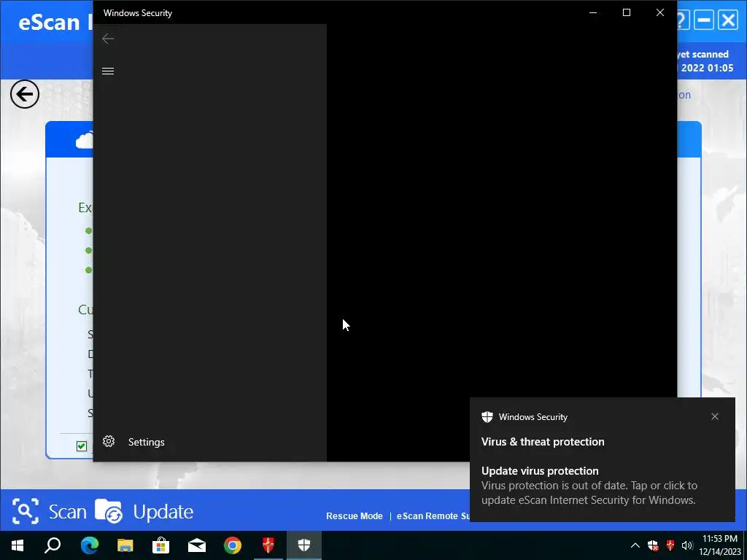Minimize the Windows Security window
Screen dimensions: 747x560
[593, 13]
